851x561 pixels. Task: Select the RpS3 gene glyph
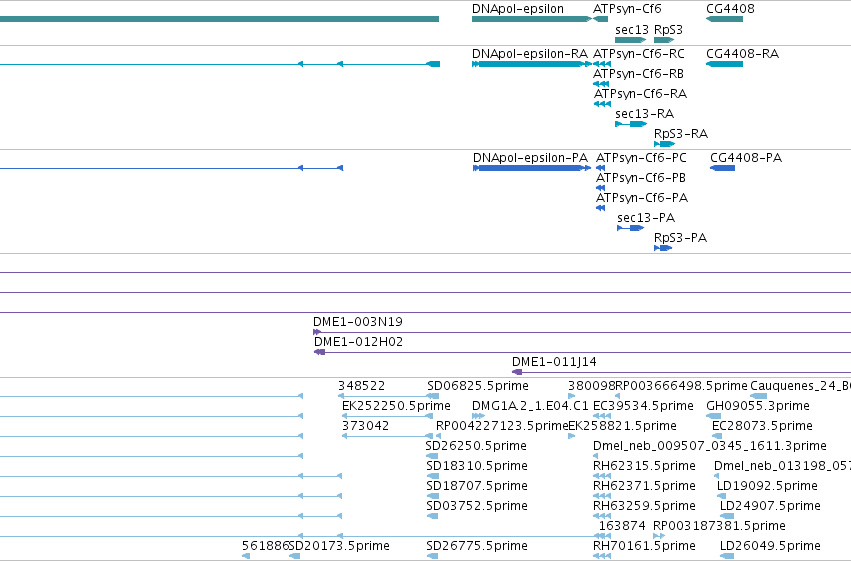click(664, 40)
